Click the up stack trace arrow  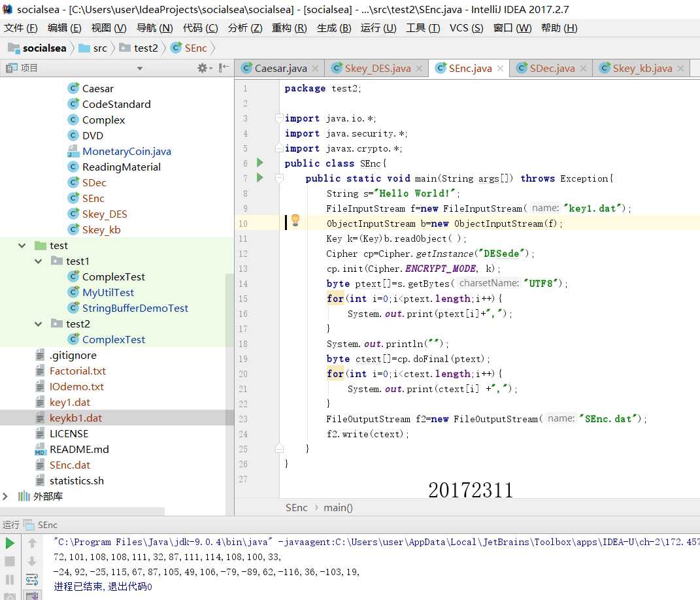click(32, 543)
